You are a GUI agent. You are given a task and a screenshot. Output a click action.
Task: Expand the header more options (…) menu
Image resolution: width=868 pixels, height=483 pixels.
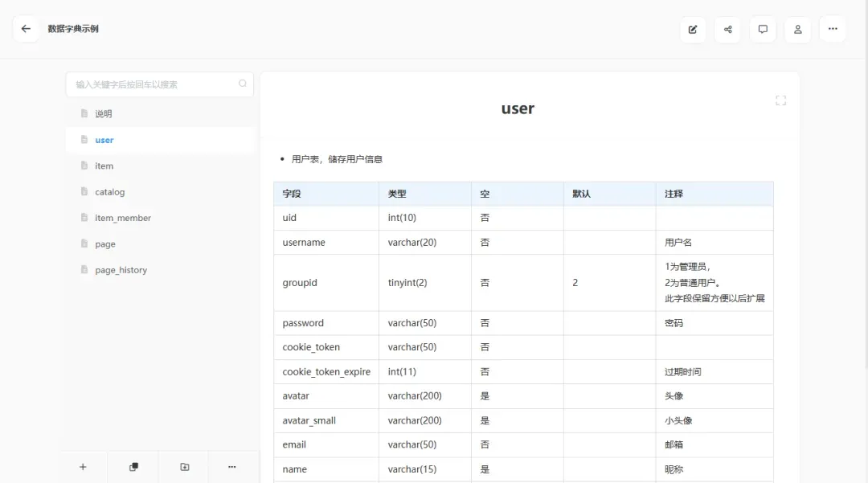[833, 30]
